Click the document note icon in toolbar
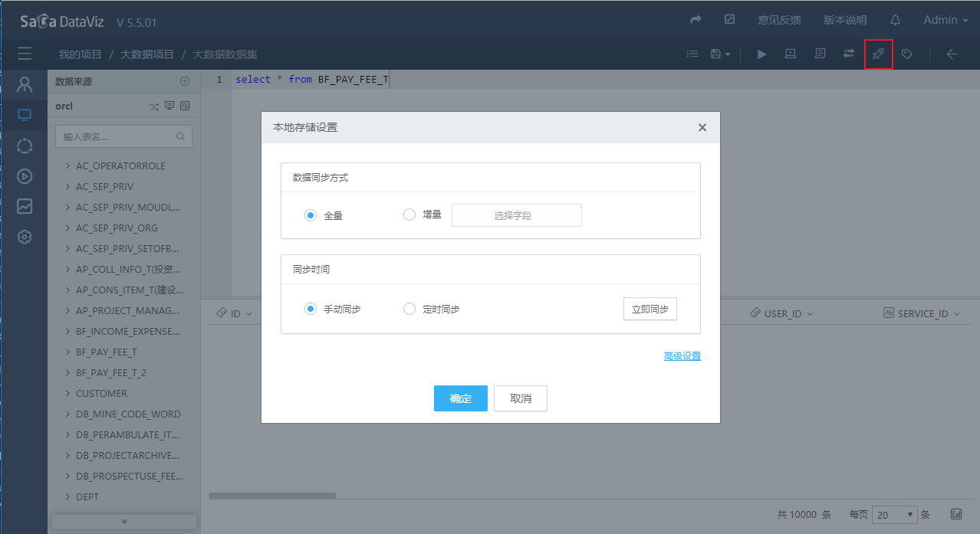 pos(820,54)
